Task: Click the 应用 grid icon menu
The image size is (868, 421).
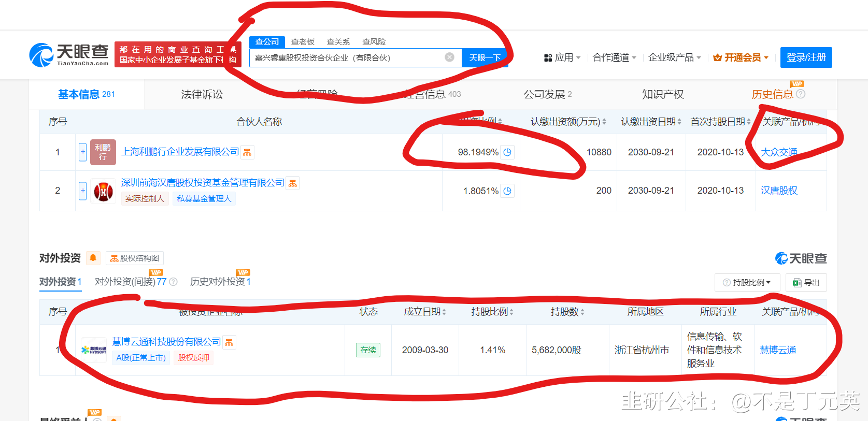Action: point(562,57)
